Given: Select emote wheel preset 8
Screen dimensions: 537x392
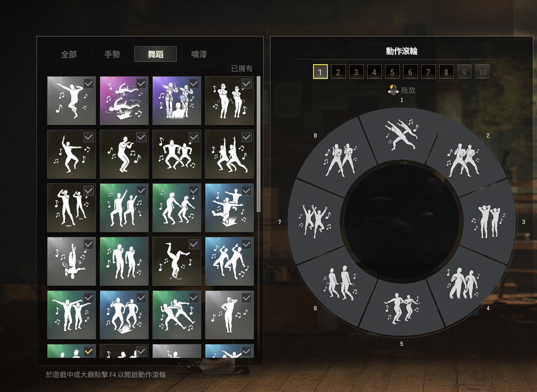Looking at the screenshot, I should click(446, 72).
